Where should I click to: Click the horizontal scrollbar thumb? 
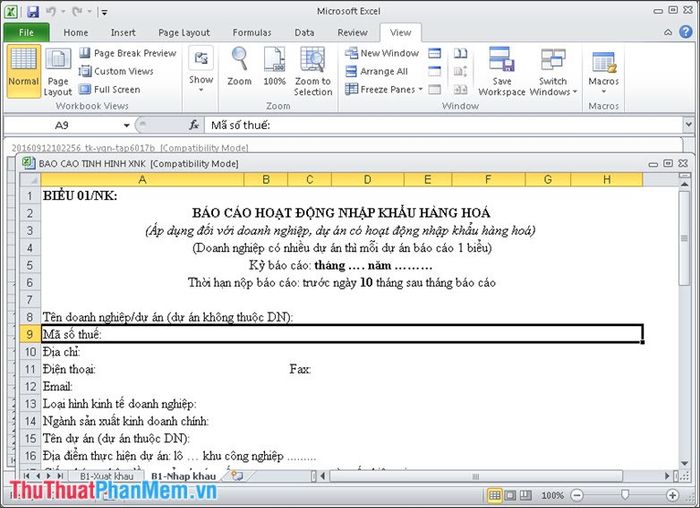click(x=475, y=476)
